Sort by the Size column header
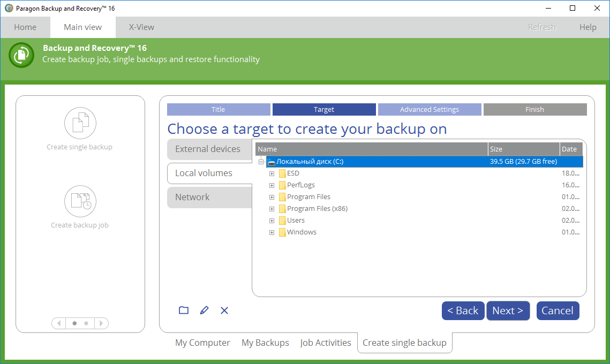610x364 pixels. coord(524,149)
